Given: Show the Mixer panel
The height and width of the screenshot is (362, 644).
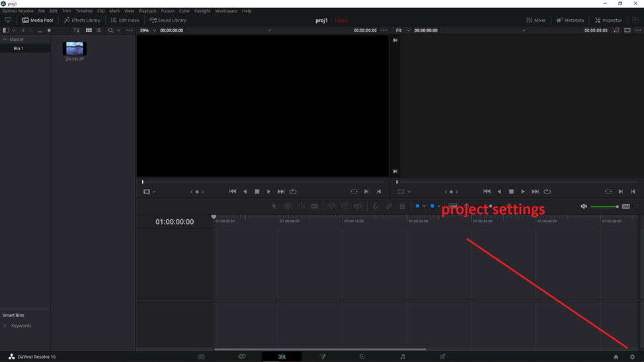Looking at the screenshot, I should coord(536,20).
